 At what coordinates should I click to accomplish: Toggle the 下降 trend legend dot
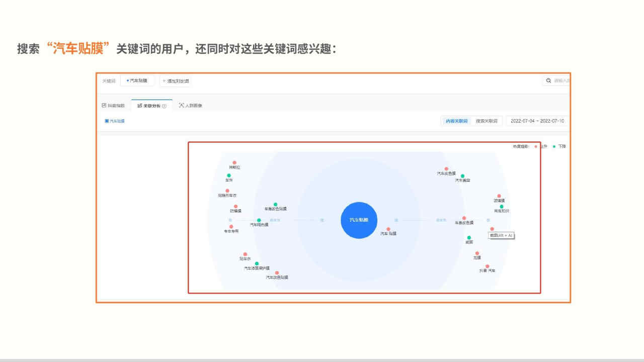click(554, 146)
